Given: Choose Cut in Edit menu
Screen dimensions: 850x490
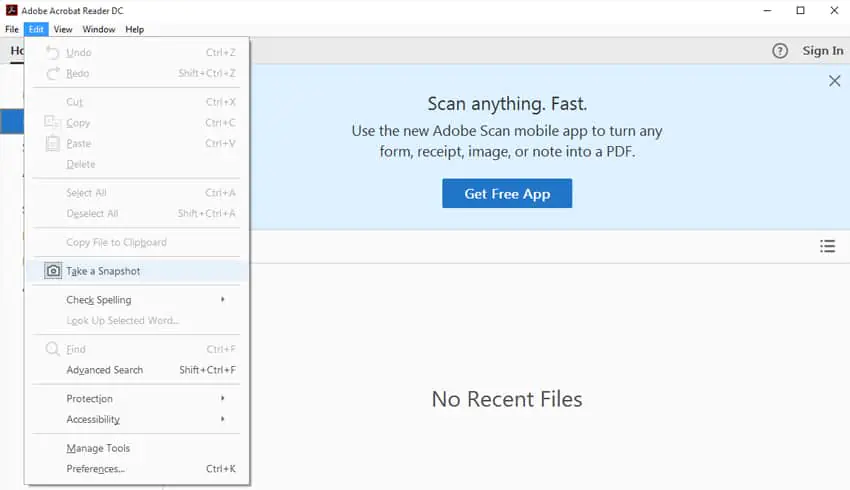Looking at the screenshot, I should (137, 102).
